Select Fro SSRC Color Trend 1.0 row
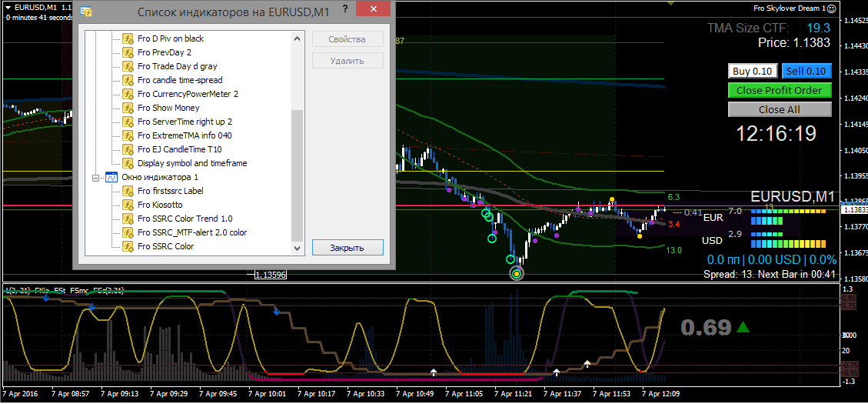The width and height of the screenshot is (868, 404). [x=185, y=219]
